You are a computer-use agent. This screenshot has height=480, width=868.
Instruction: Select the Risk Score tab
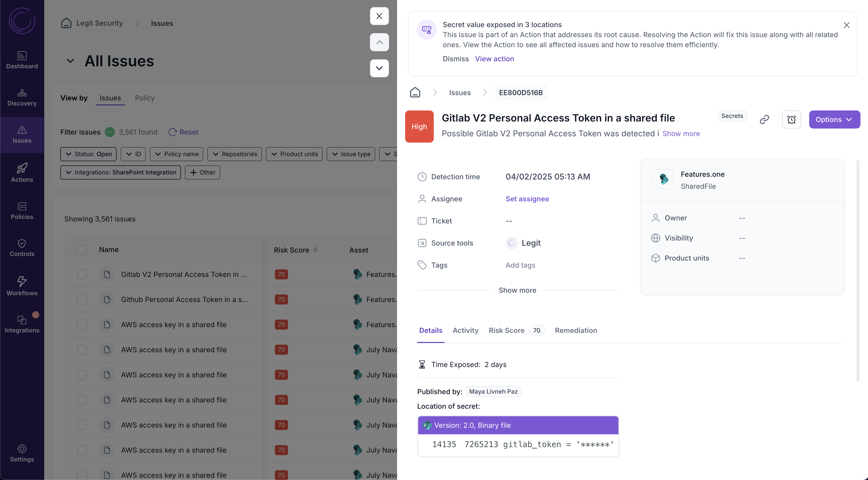pos(517,331)
